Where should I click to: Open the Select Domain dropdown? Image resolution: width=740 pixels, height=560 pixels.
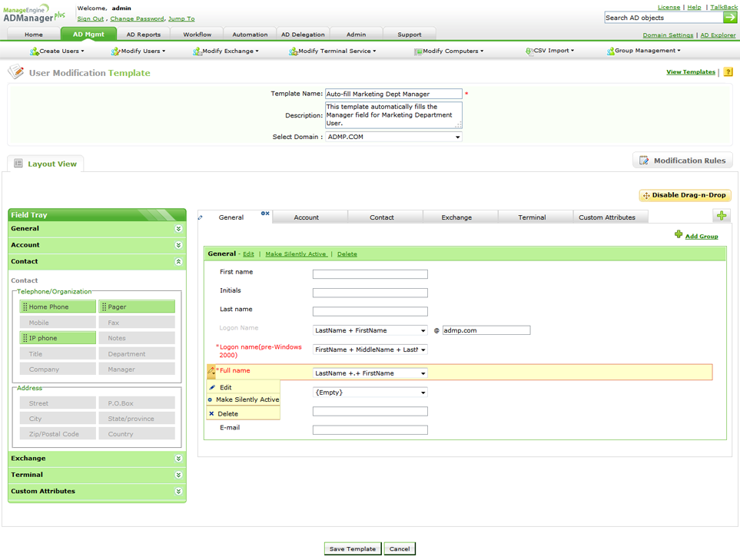coord(393,137)
